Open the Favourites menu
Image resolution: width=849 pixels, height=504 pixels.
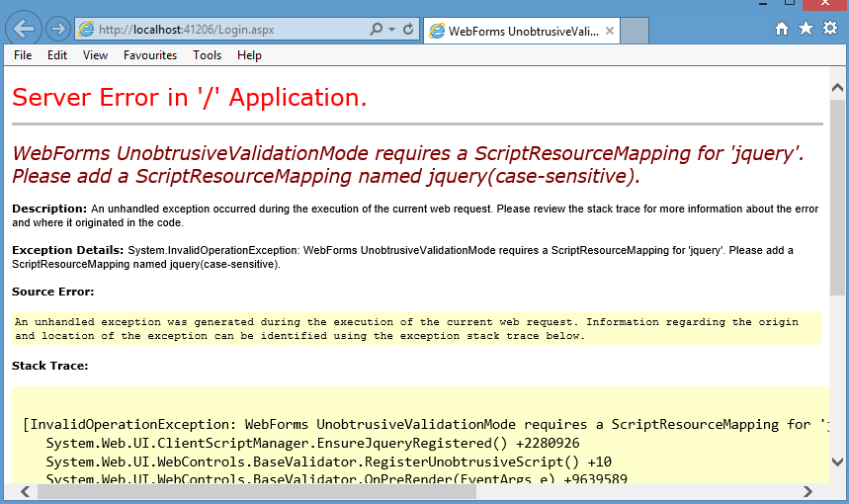coord(150,55)
